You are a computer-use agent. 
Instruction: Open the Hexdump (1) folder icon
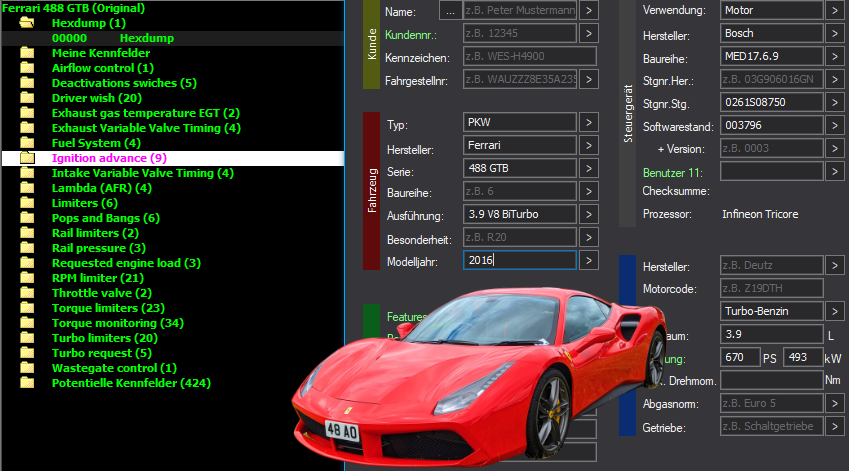pos(27,23)
